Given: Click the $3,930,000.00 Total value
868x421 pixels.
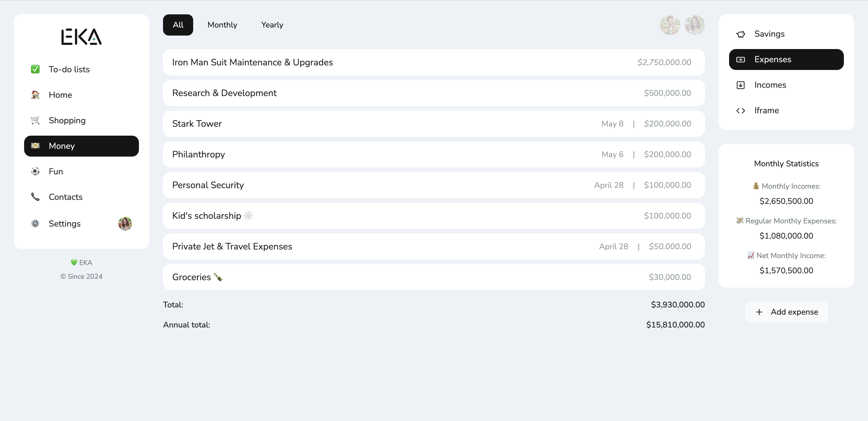Looking at the screenshot, I should (x=678, y=305).
